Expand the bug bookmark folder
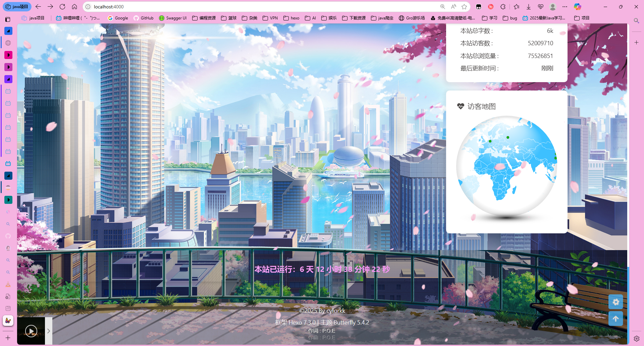This screenshot has height=346, width=644. [510, 18]
